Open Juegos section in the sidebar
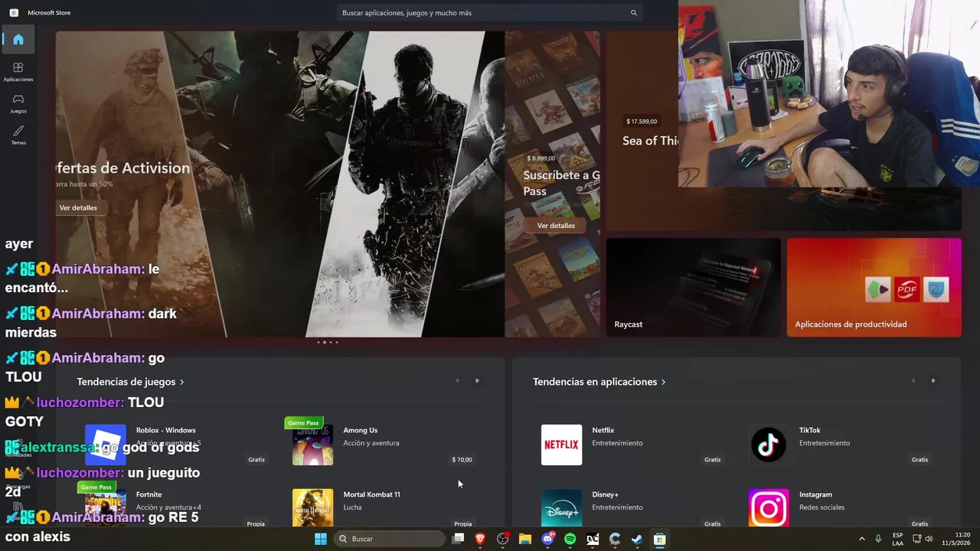980x551 pixels. (18, 103)
